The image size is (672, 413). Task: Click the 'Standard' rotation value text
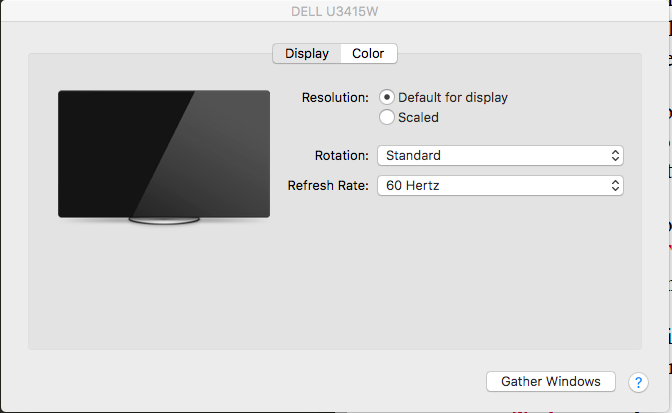pyautogui.click(x=413, y=156)
